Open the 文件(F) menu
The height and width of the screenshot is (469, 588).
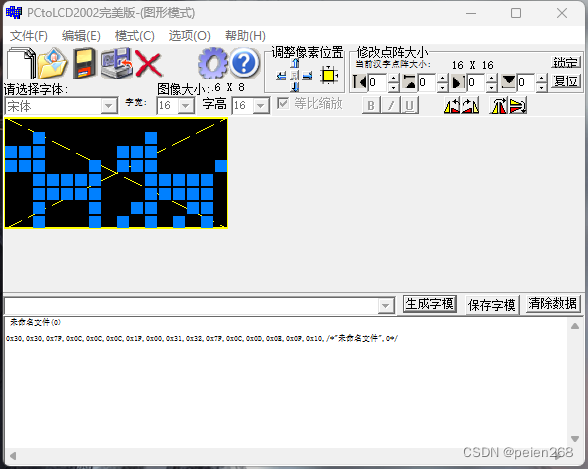pyautogui.click(x=29, y=36)
